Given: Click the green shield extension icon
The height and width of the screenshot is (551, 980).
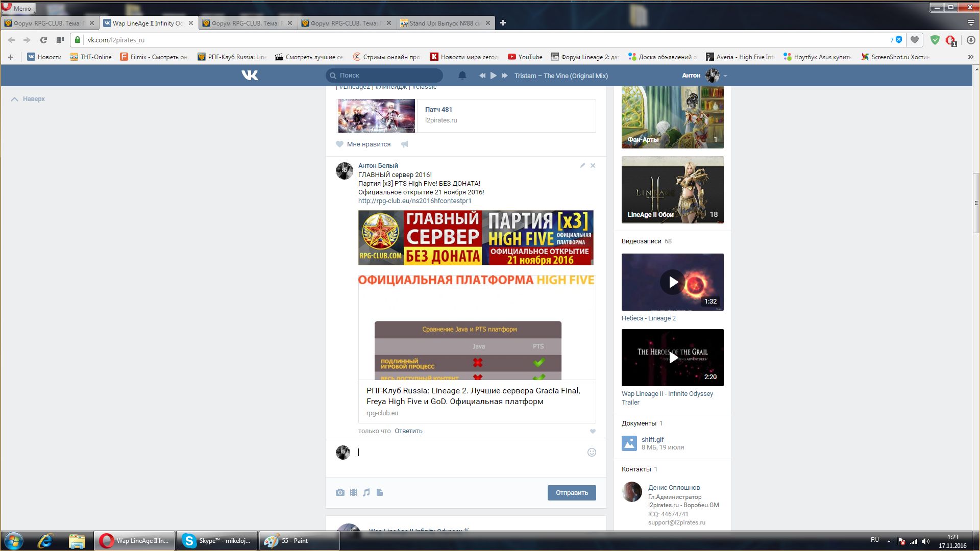Looking at the screenshot, I should [935, 40].
